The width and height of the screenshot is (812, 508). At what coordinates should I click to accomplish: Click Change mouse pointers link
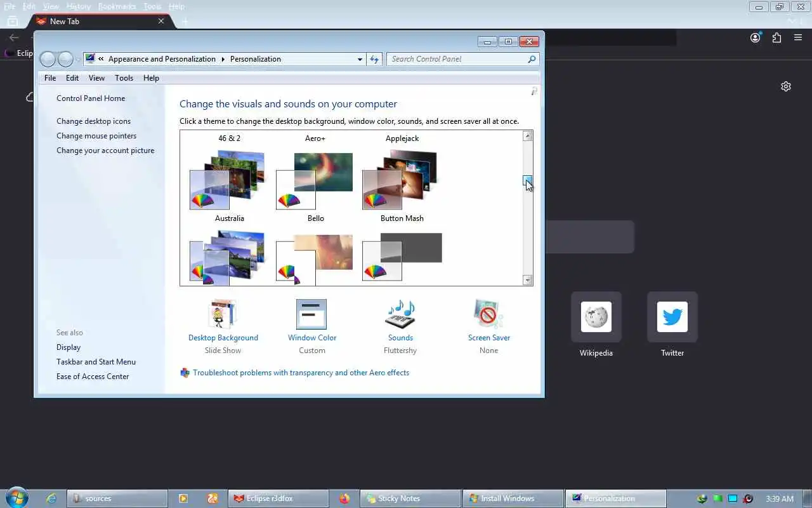pos(96,136)
